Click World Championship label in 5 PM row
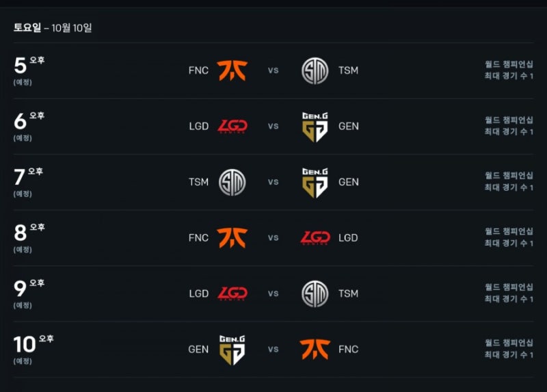The width and height of the screenshot is (547, 392). click(509, 64)
